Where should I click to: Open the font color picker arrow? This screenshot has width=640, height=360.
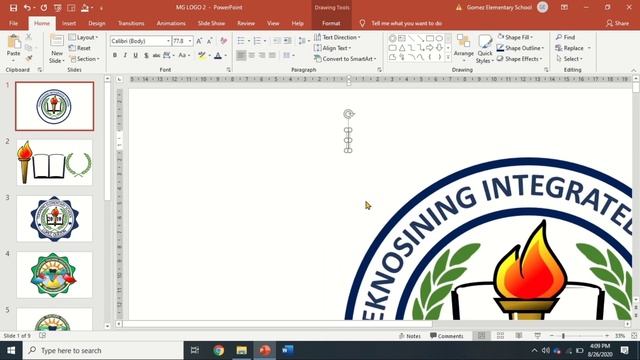226,55
